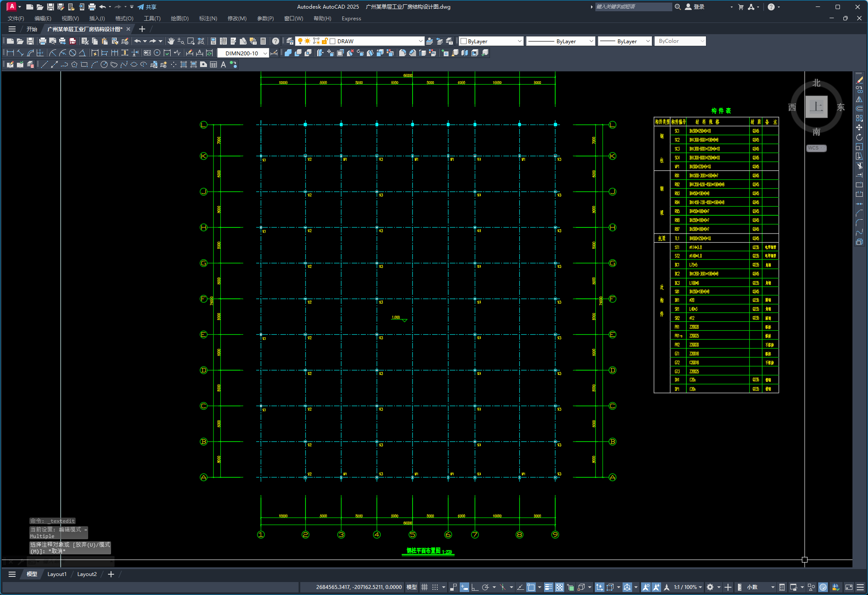Click the keyword search input field
Viewport: 868px width, 595px height.
(633, 7)
